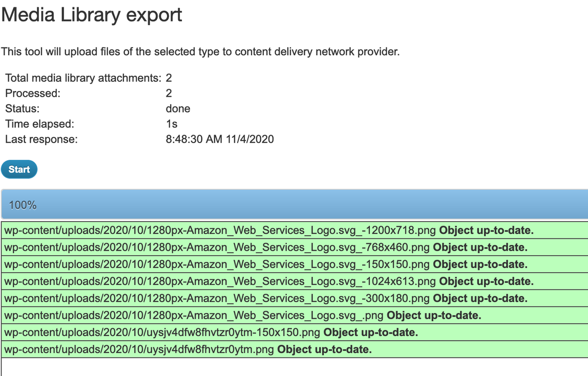Screen dimensions: 588x376
Task: Select the Logo.svg_-1024x613.png log entry
Action: pyautogui.click(x=269, y=281)
